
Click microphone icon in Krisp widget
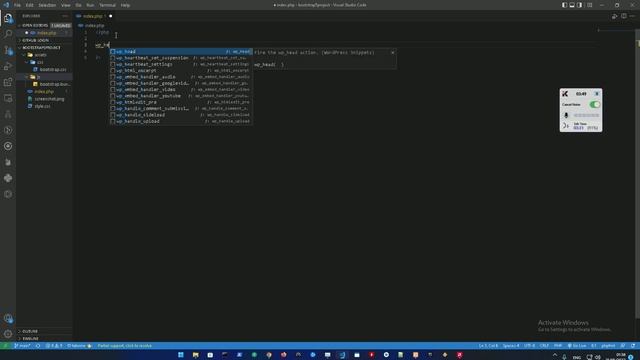[x=566, y=116]
